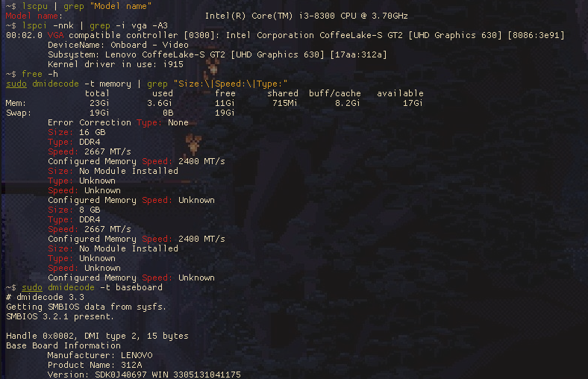
Task: Click the 'Size: 16 GB' line
Action: coord(77,132)
